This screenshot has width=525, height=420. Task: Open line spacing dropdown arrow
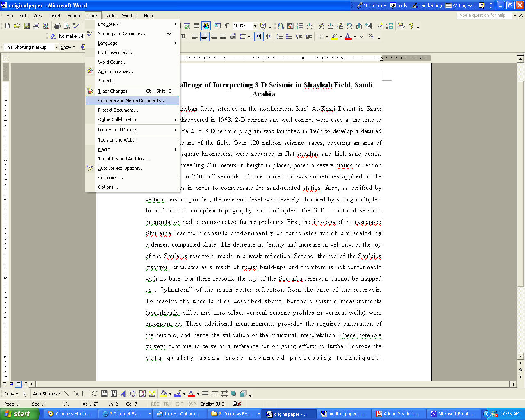(249, 37)
